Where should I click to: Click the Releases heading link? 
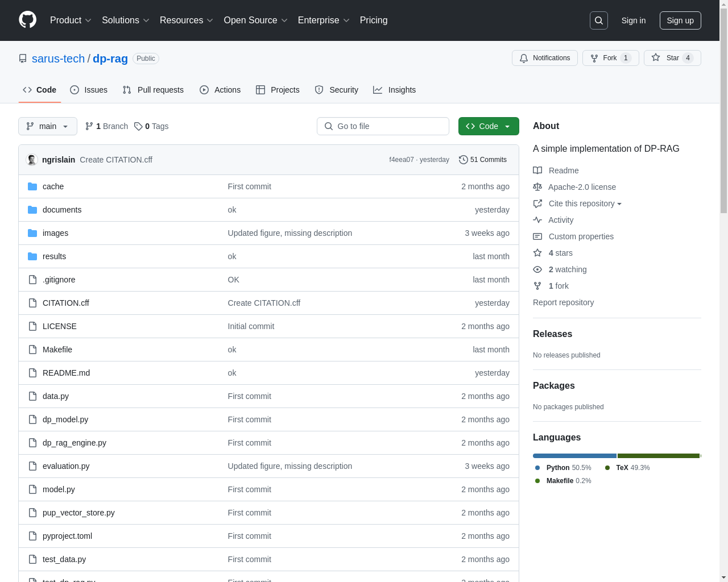552,334
